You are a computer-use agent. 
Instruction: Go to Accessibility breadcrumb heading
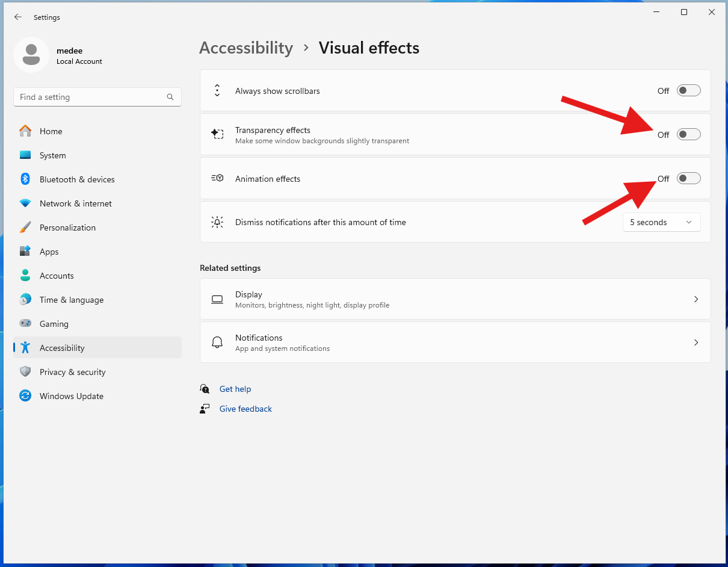[246, 48]
